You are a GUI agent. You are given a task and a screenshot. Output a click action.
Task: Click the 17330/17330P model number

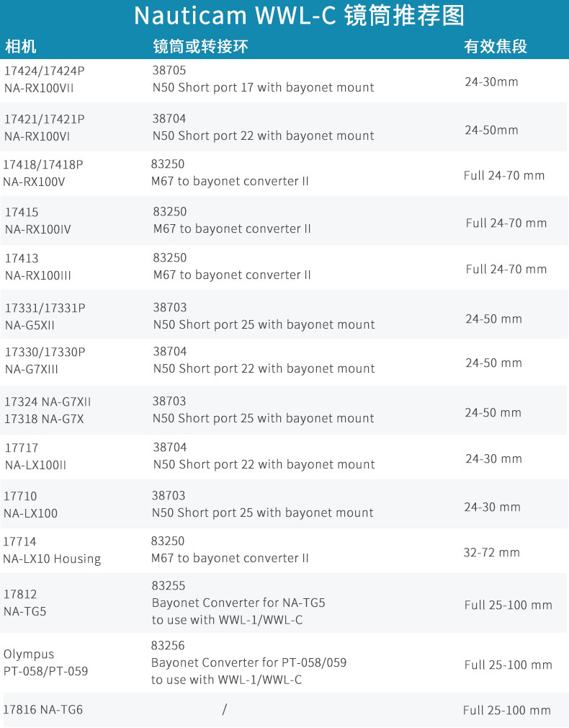[x=45, y=352]
